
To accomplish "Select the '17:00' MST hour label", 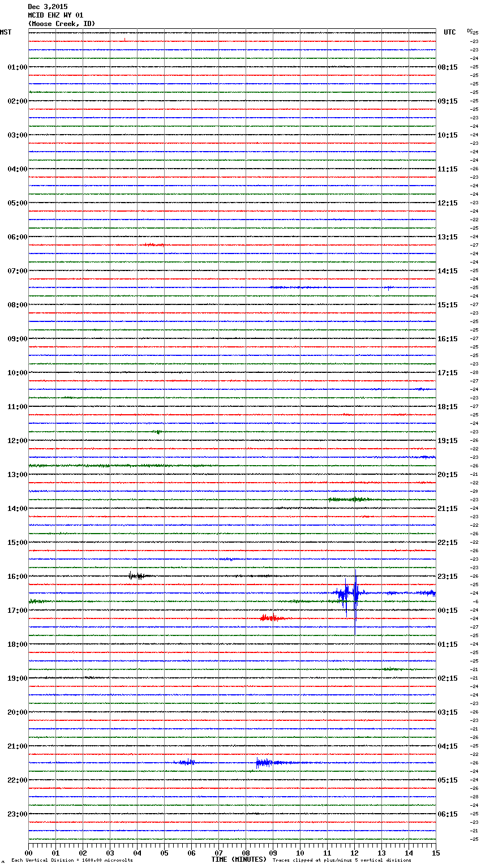I will click(x=18, y=611).
